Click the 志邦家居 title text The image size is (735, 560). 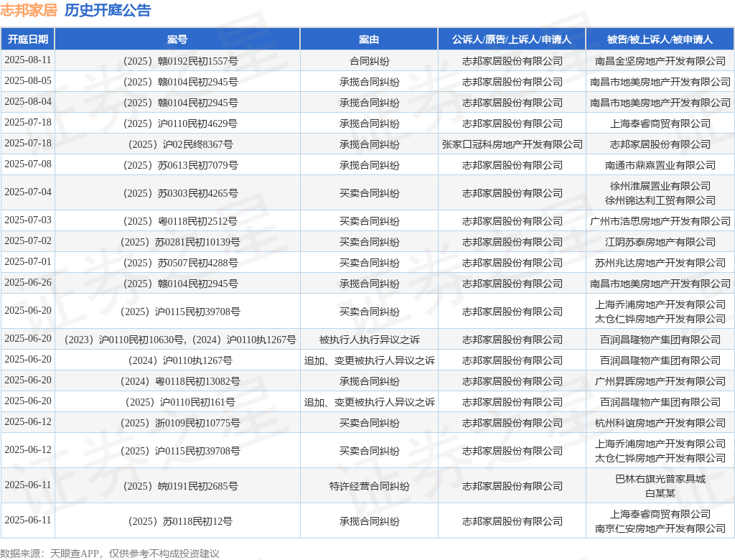click(x=29, y=10)
